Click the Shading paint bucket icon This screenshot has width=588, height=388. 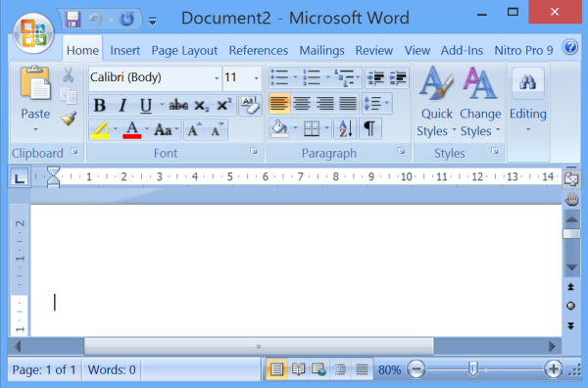click(x=279, y=128)
